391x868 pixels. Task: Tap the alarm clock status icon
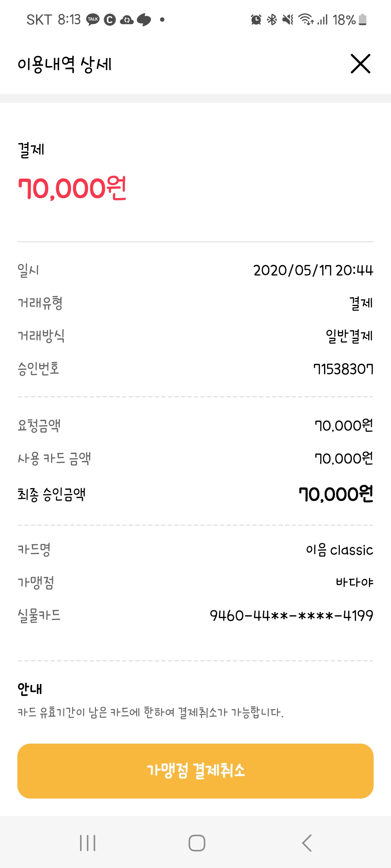256,20
